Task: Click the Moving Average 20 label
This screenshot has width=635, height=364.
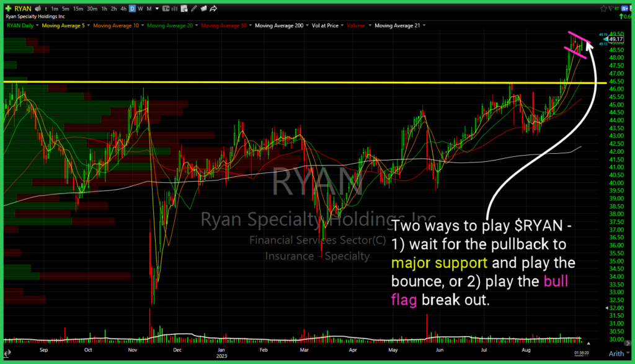Action: tap(170, 25)
